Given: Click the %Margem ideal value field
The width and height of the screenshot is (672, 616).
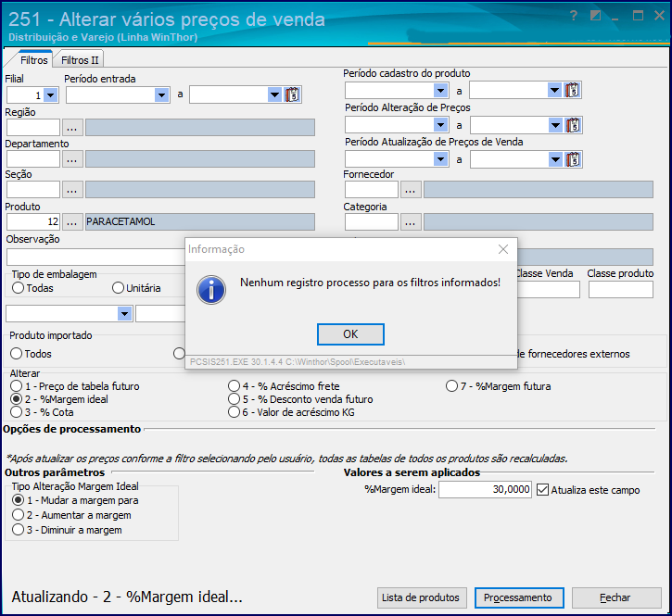Looking at the screenshot, I should click(x=485, y=490).
